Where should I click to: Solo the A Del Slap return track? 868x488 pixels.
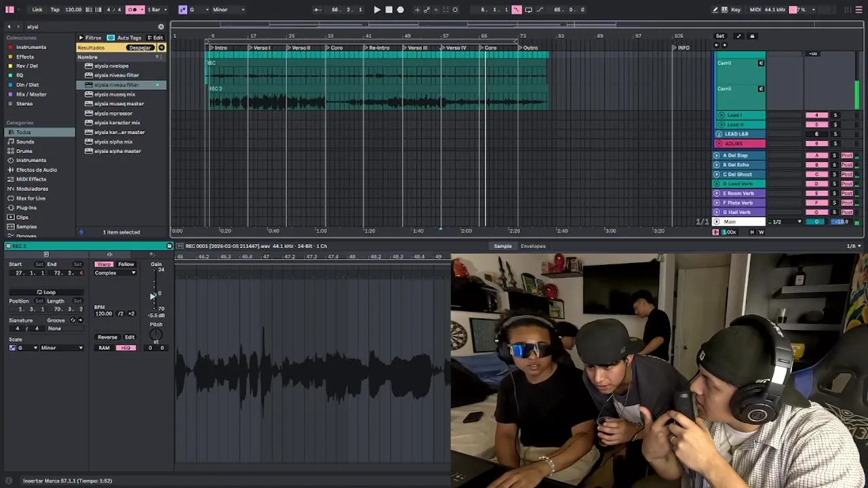click(x=835, y=155)
